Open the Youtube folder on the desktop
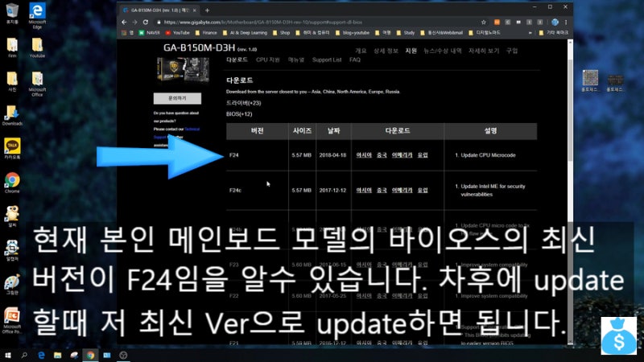This screenshot has width=644, height=362. (x=37, y=47)
